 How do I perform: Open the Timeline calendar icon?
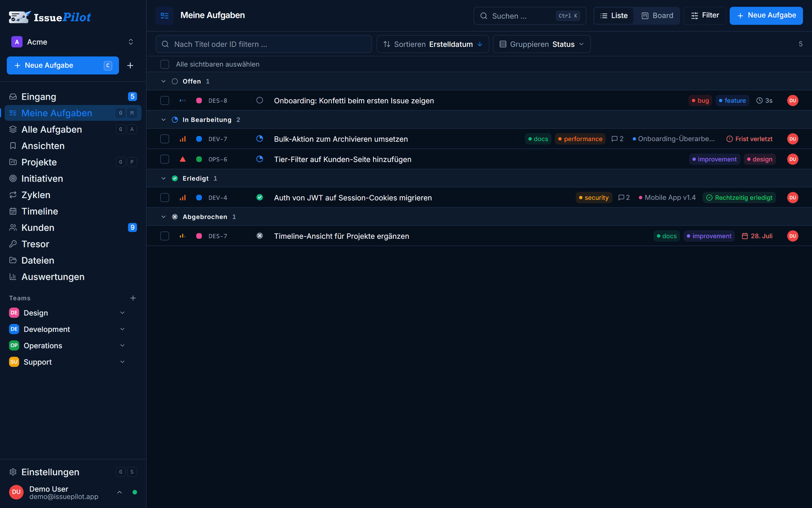point(13,211)
